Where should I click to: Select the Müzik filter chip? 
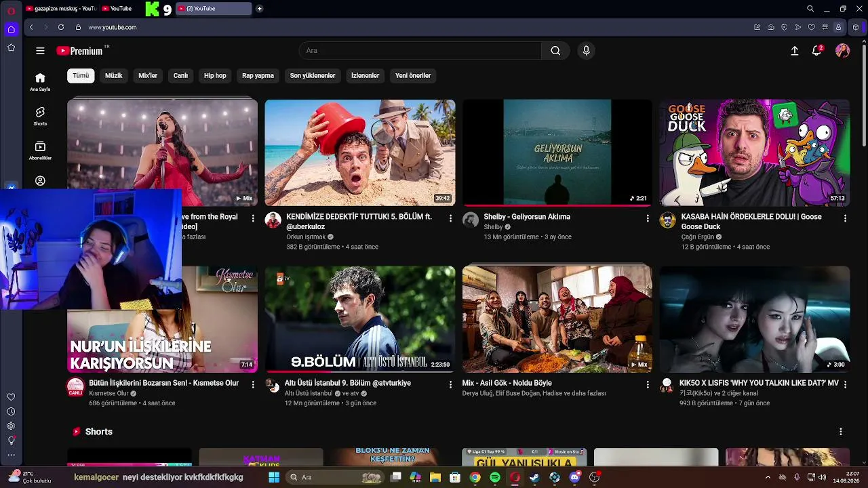(114, 76)
